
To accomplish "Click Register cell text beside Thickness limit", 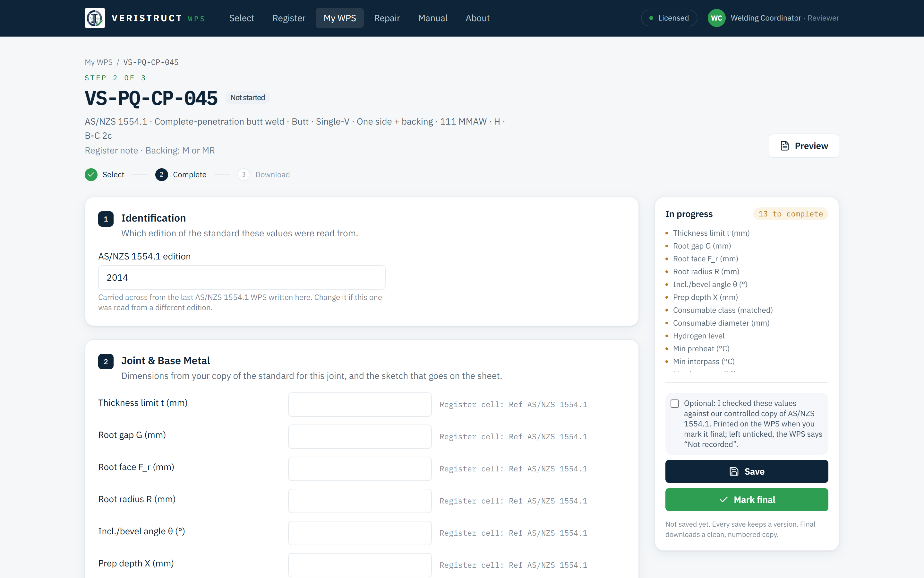I will point(513,405).
